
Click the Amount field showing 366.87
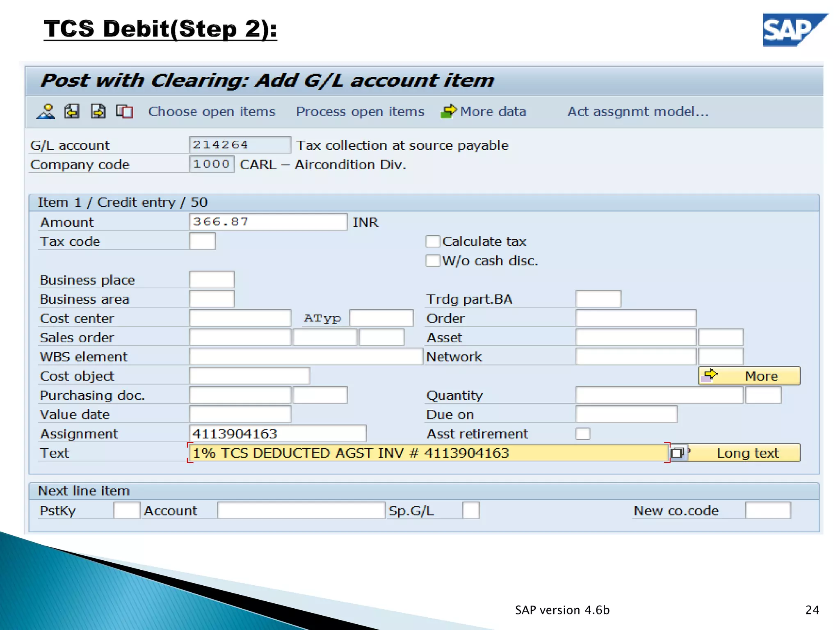[268, 222]
